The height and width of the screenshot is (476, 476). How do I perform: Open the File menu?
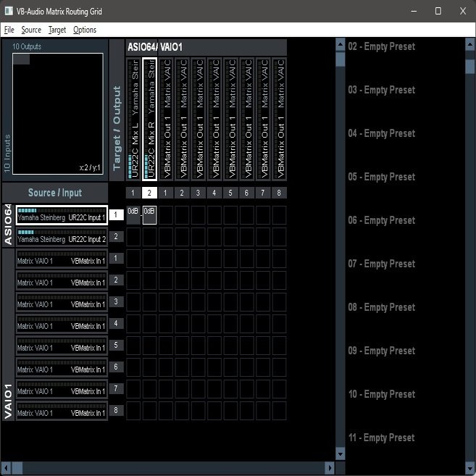(x=9, y=30)
